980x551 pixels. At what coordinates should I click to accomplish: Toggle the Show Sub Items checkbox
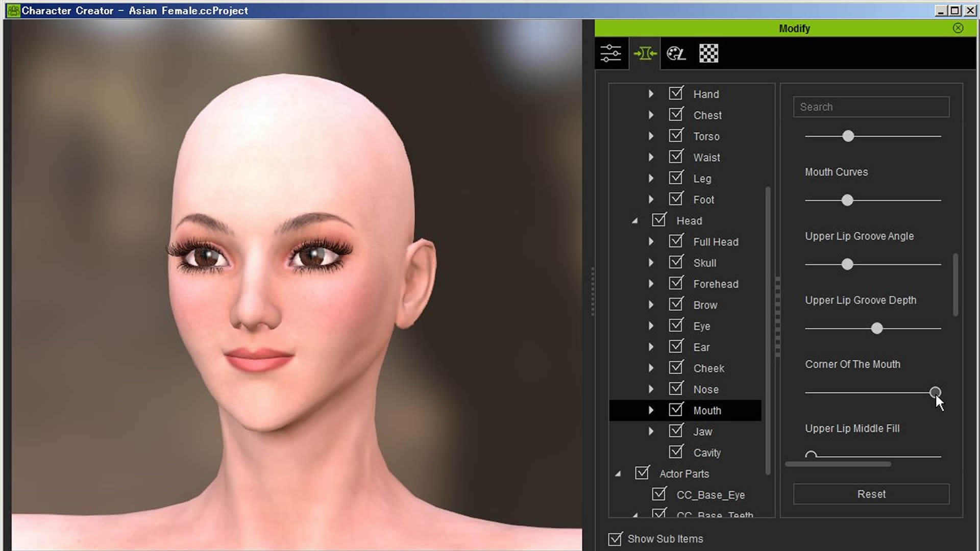click(615, 539)
